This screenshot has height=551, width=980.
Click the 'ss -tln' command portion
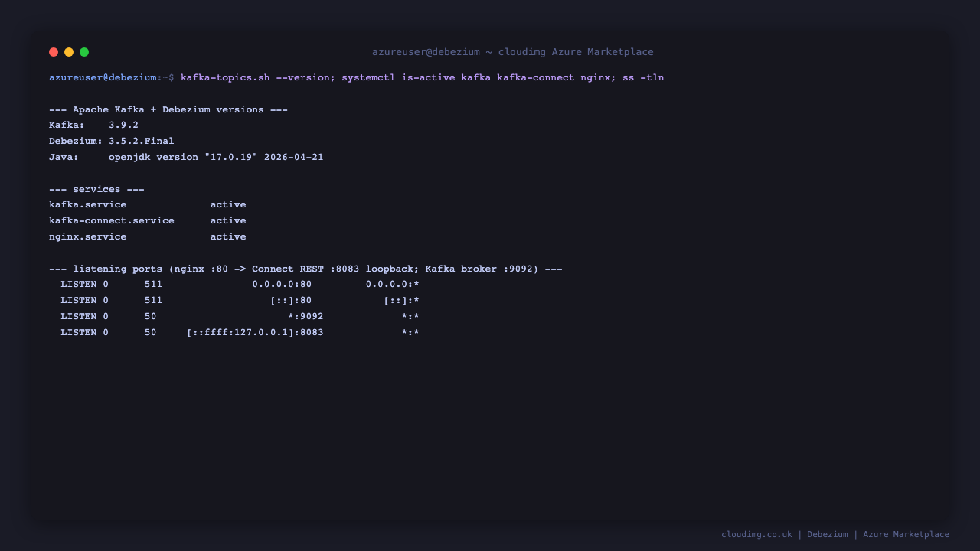pos(643,77)
